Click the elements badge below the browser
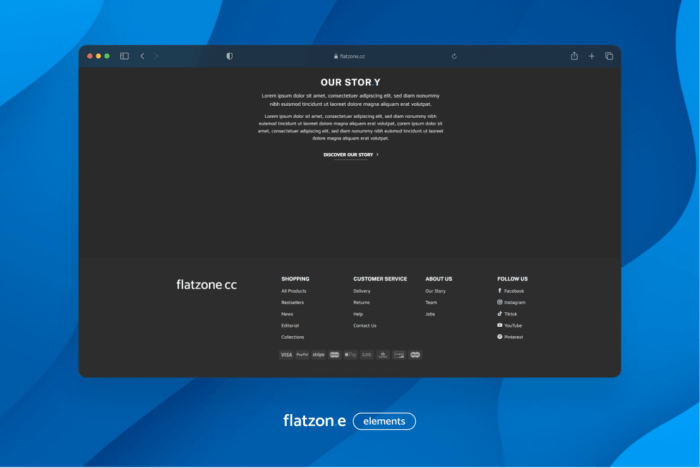 pos(384,421)
